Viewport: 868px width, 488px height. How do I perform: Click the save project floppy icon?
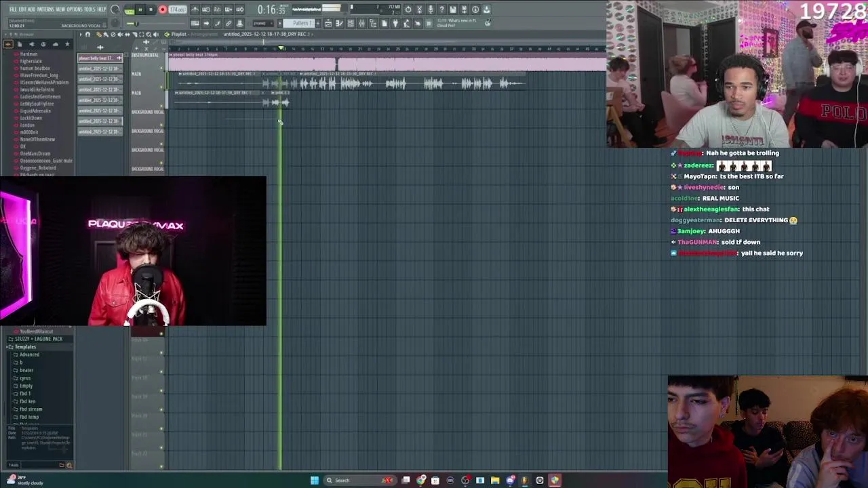tap(453, 9)
